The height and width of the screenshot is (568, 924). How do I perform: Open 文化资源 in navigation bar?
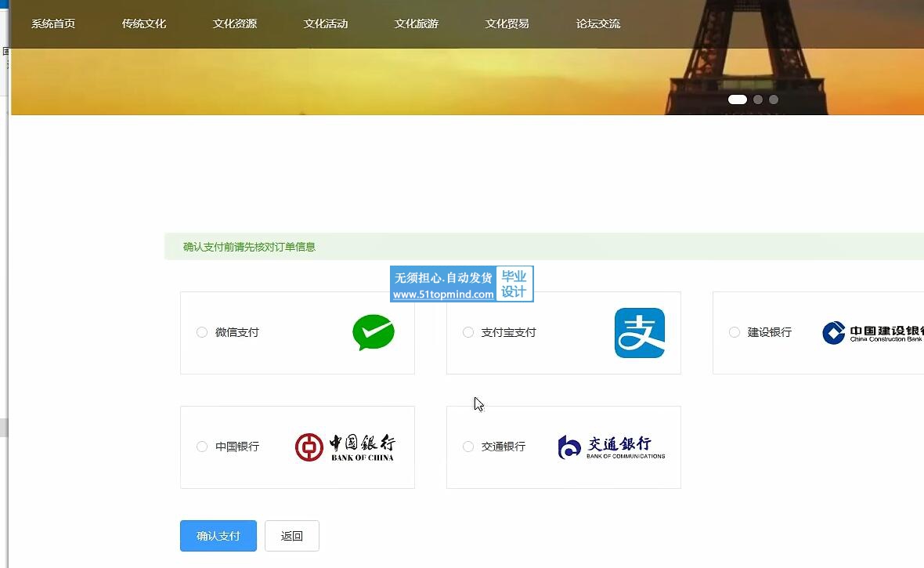click(x=235, y=24)
